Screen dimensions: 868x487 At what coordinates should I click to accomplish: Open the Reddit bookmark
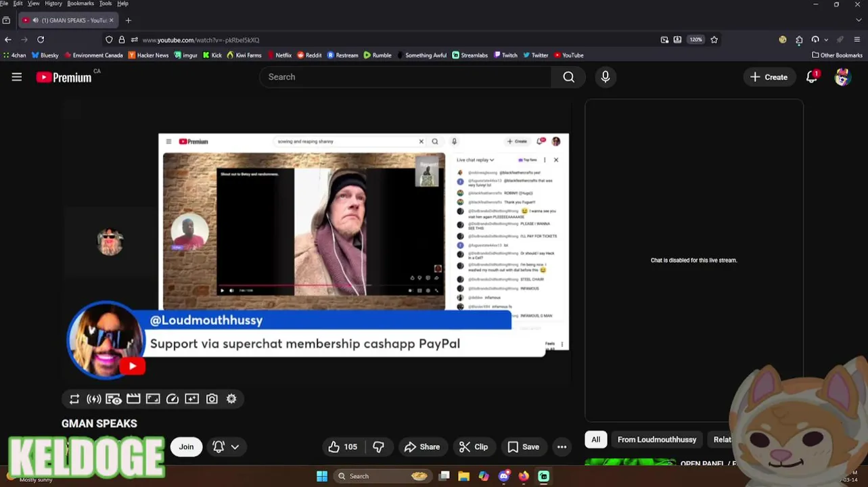[309, 55]
